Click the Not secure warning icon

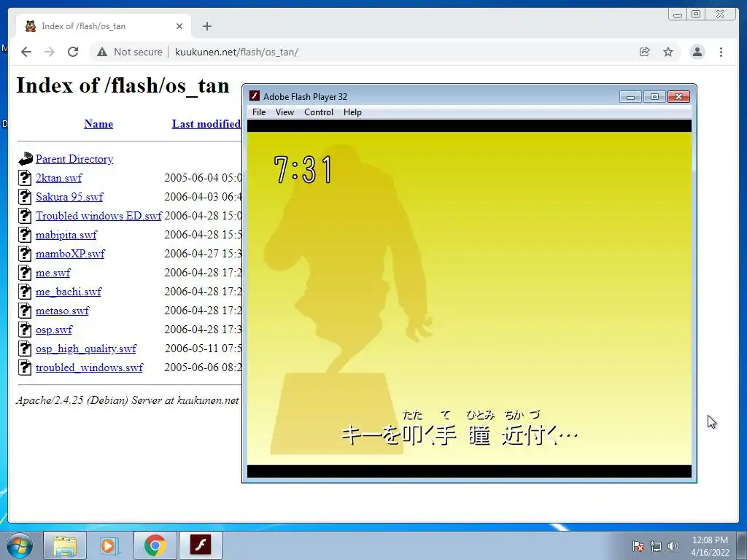point(102,52)
